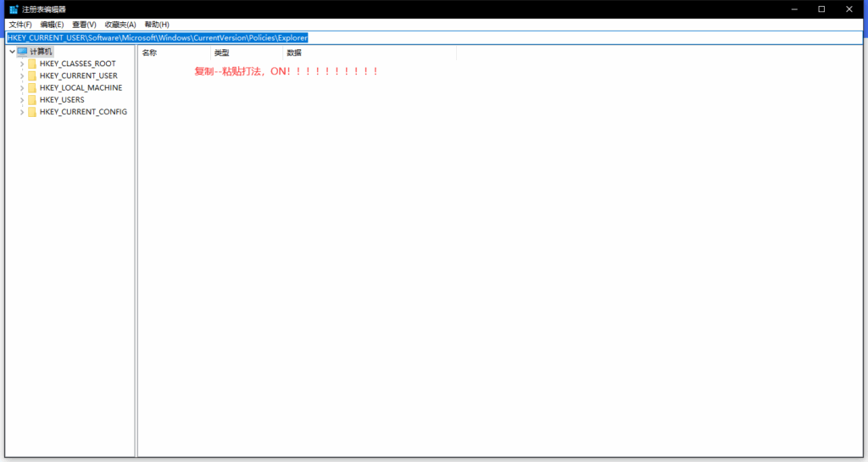
Task: Expand the HKEY_CLASSES_ROOT key
Action: tap(22, 64)
